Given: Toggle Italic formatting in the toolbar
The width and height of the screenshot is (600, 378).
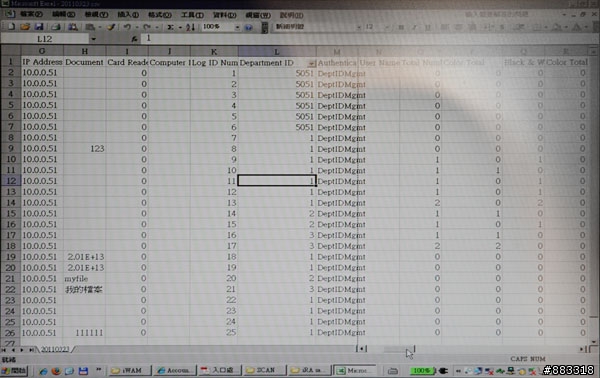Looking at the screenshot, I should click(x=414, y=27).
